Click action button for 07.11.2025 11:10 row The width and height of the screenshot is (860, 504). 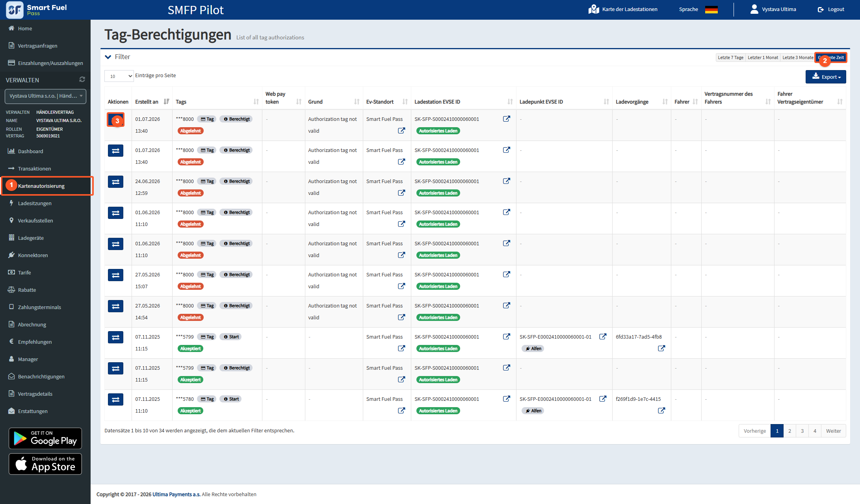[x=115, y=400]
